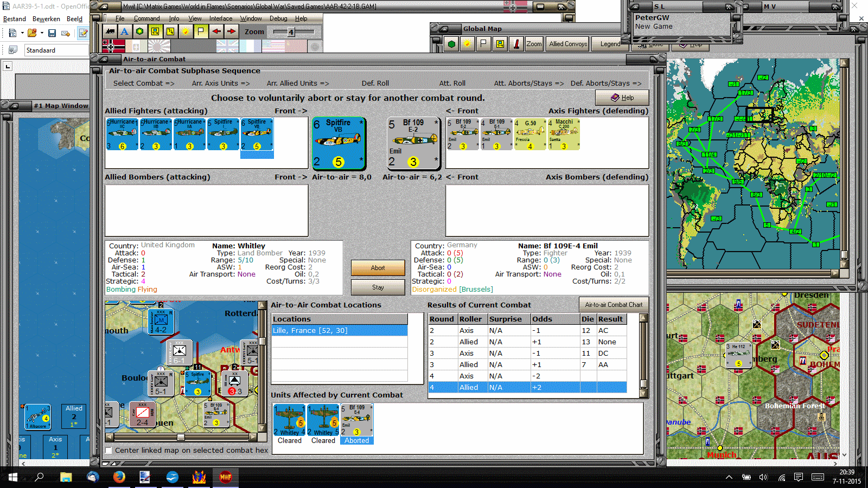868x488 pixels.
Task: Open the Command menu
Action: click(147, 18)
